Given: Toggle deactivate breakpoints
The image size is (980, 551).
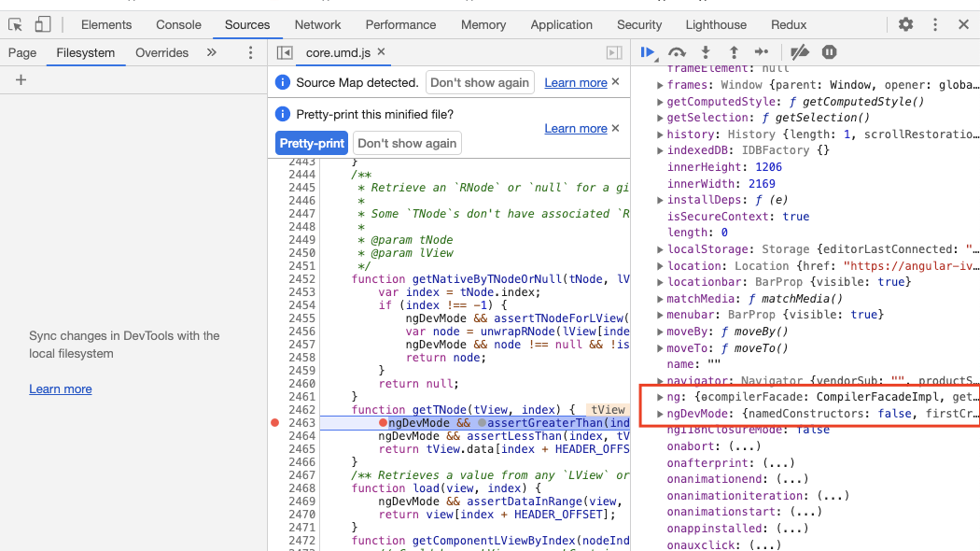Looking at the screenshot, I should tap(800, 52).
